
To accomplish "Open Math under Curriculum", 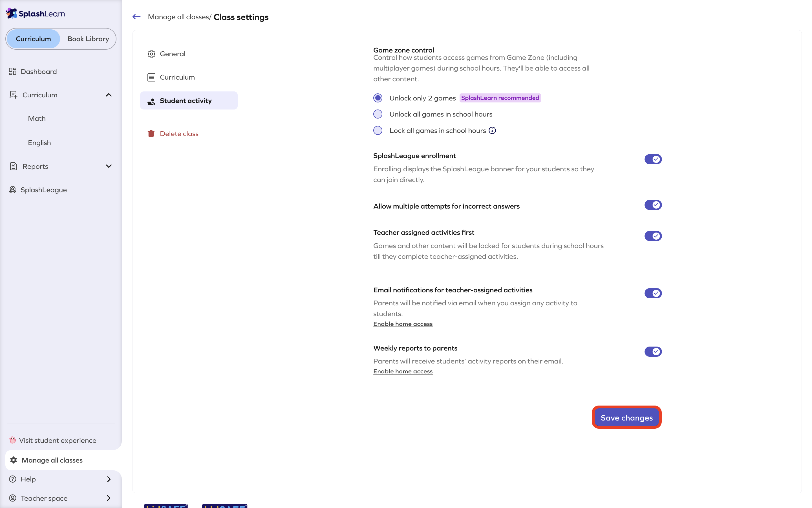I will tap(37, 119).
